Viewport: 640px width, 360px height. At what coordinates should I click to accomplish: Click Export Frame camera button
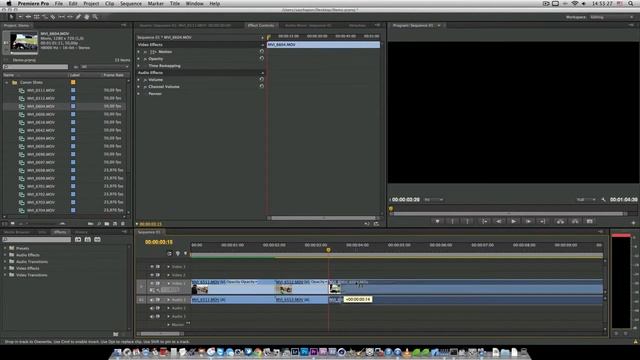coord(590,221)
